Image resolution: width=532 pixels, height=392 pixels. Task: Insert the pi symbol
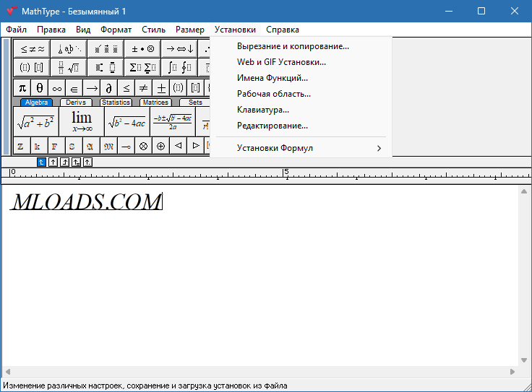pos(22,88)
